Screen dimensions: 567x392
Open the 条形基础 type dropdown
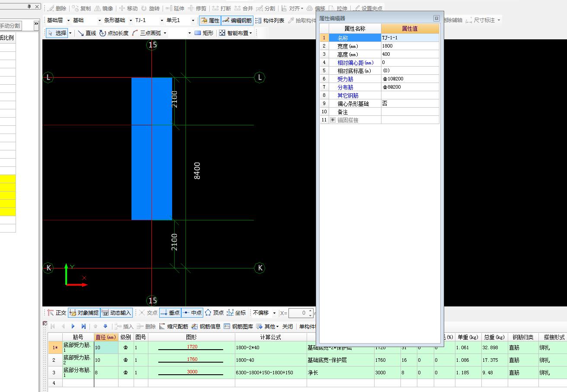[x=118, y=20]
